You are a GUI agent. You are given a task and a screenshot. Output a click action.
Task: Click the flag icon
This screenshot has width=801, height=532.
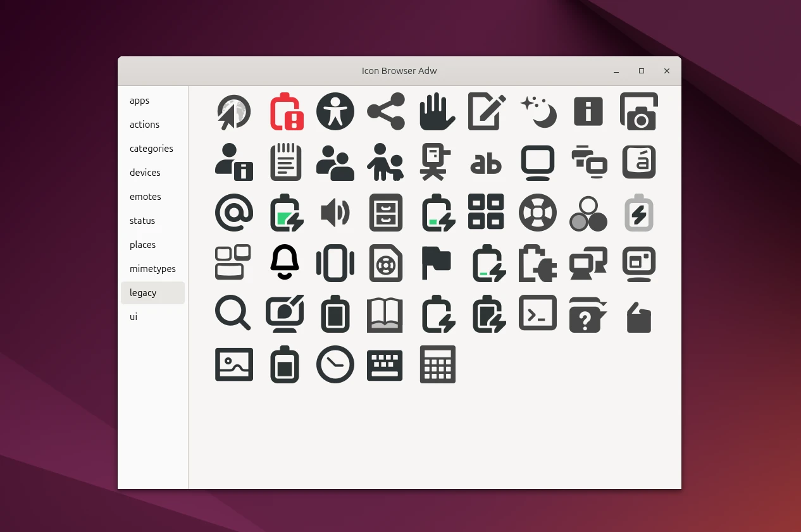[x=437, y=263]
